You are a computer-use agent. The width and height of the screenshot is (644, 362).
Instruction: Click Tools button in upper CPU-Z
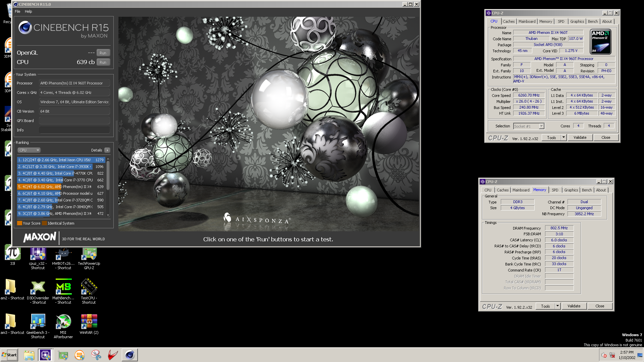tap(551, 138)
